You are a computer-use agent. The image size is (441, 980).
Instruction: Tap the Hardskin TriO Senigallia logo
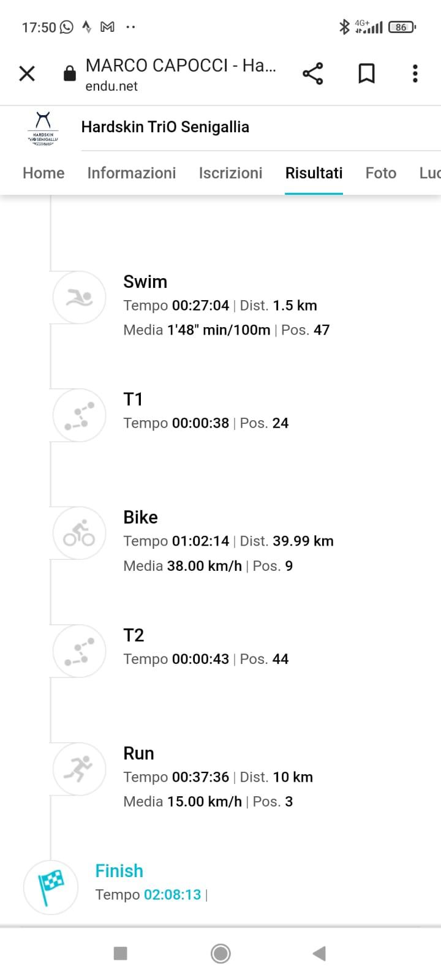tap(43, 127)
